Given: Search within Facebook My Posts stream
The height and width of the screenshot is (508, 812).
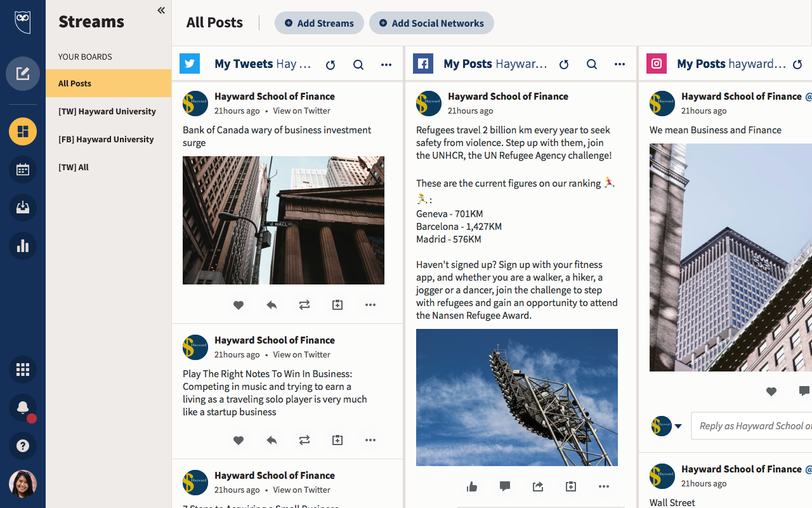Looking at the screenshot, I should (x=591, y=64).
